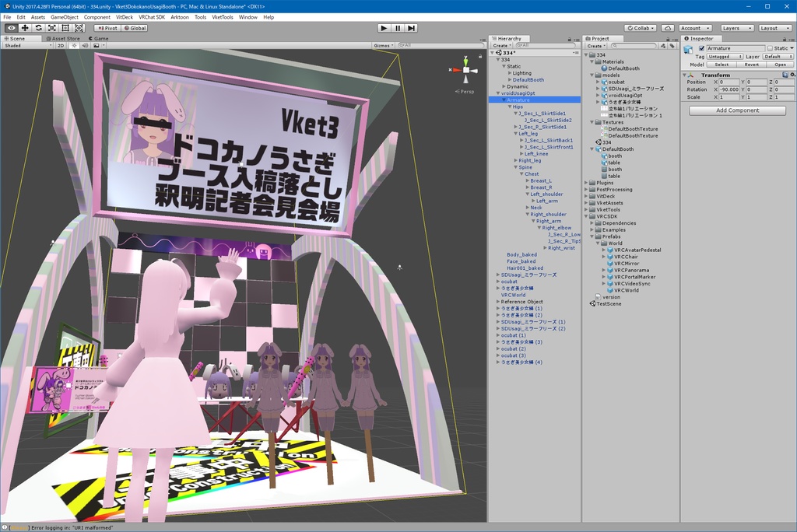Click the Project search by label icon
Image resolution: width=797 pixels, height=532 pixels.
(x=672, y=46)
